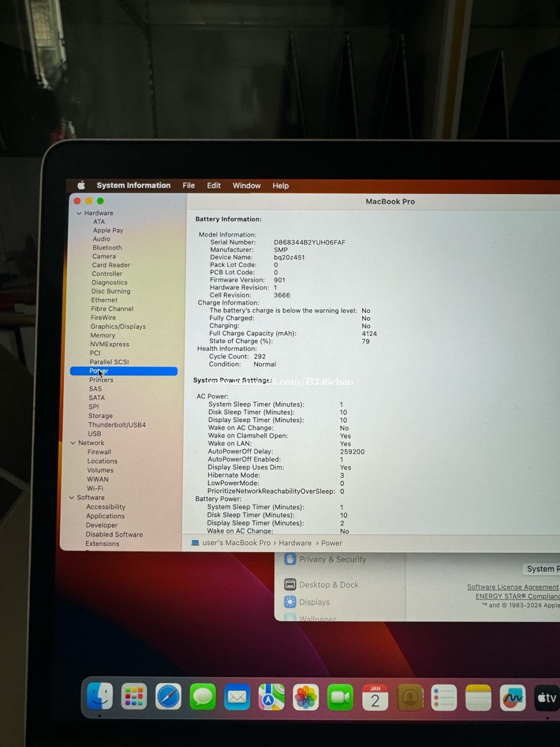Collapse the Network section chevron

(73, 443)
